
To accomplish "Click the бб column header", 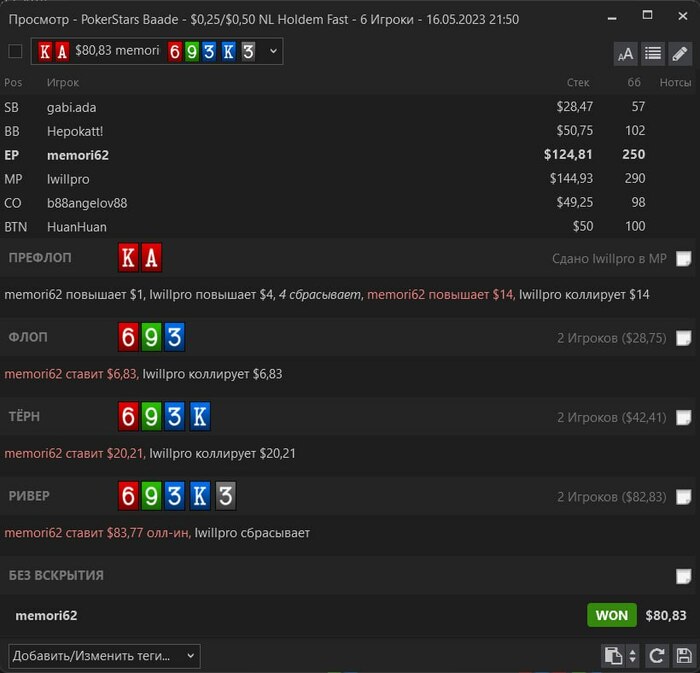I will pyautogui.click(x=634, y=83).
